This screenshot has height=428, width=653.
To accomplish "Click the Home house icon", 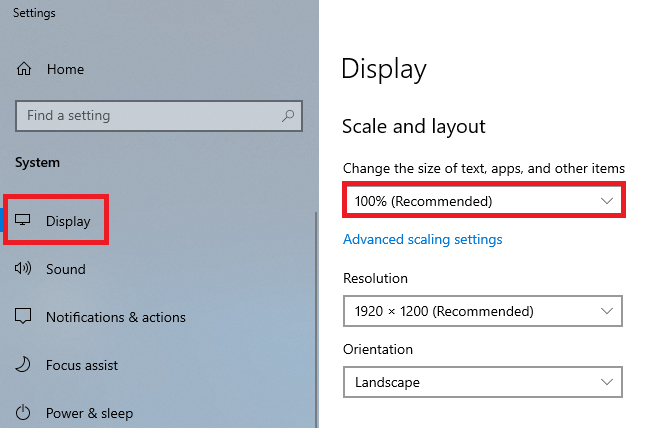I will (x=24, y=69).
